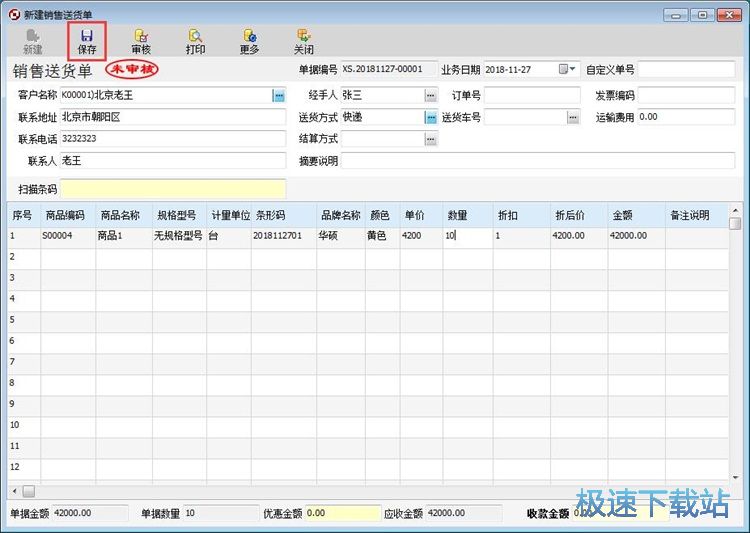Select barcode cell 2018112701
The height and width of the screenshot is (533, 750).
(x=284, y=236)
